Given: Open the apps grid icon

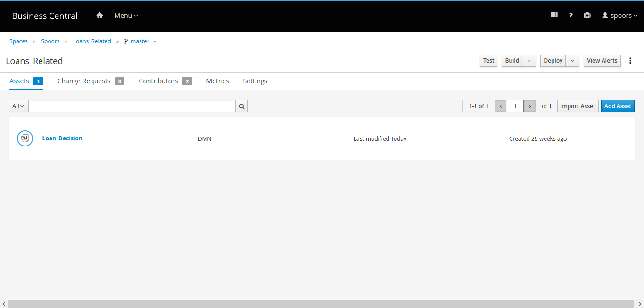Looking at the screenshot, I should 554,16.
